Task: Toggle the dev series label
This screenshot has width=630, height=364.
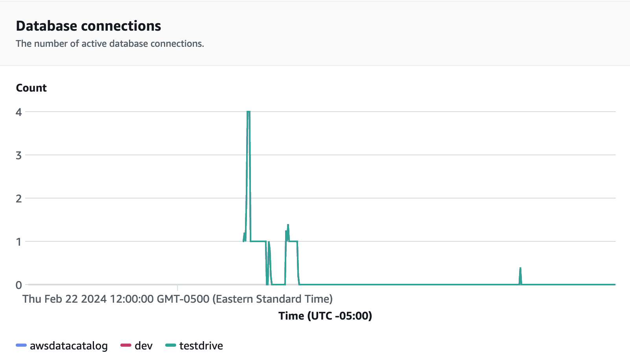Action: (144, 346)
